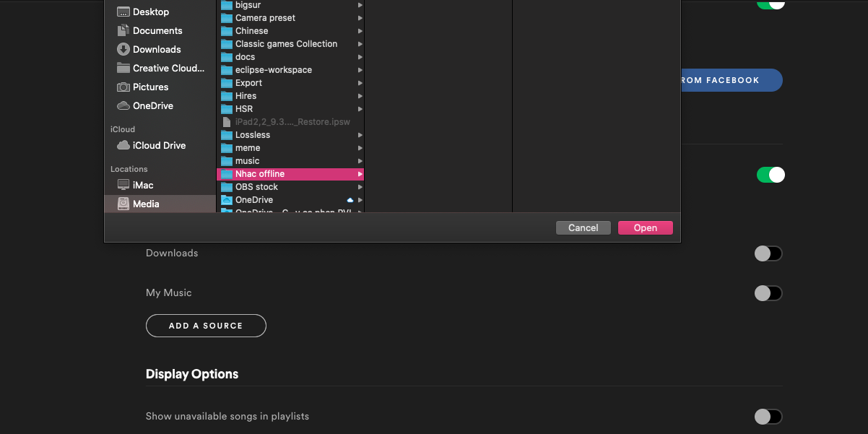The height and width of the screenshot is (434, 868).
Task: Expand Camera preset folder arrow
Action: pos(360,18)
